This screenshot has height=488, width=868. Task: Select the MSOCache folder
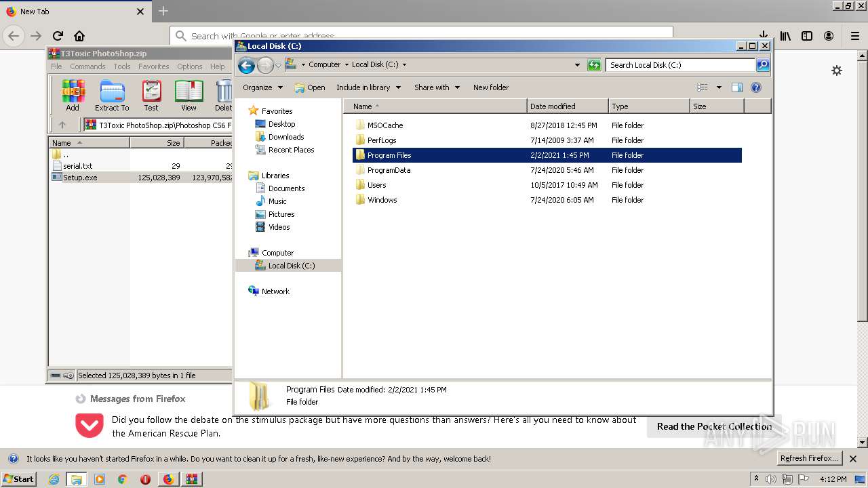pos(385,125)
